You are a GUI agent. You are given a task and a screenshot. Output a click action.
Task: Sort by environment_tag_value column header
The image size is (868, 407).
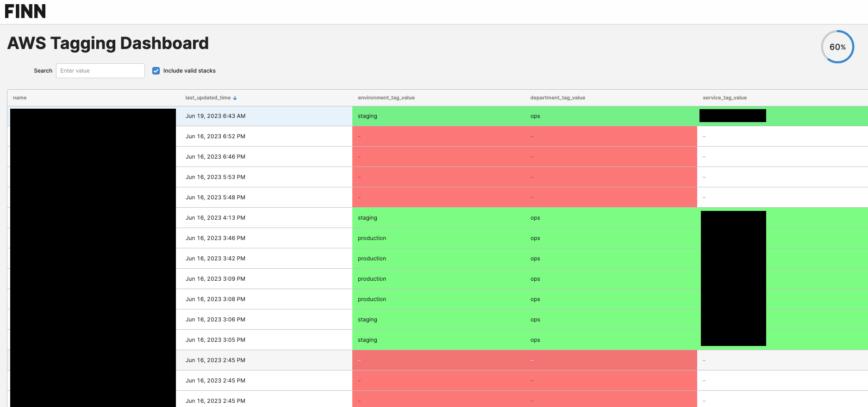[x=386, y=98]
